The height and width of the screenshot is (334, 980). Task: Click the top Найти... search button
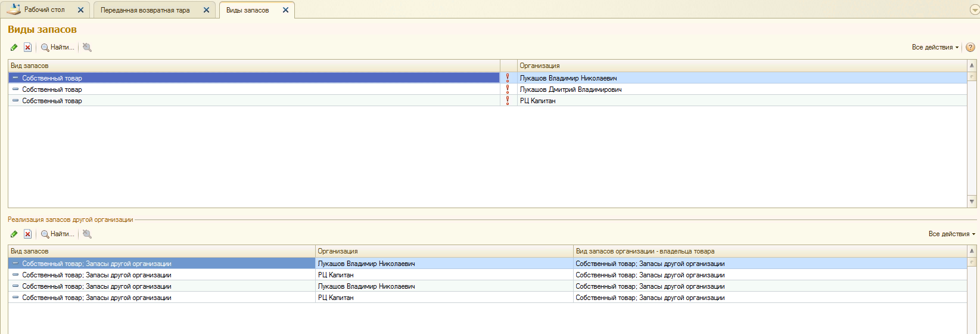(58, 48)
